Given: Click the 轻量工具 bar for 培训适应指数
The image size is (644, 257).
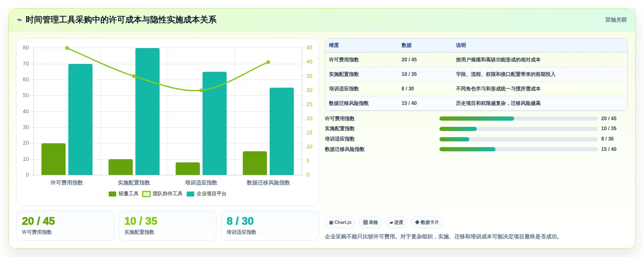Looking at the screenshot, I should pos(188,169).
